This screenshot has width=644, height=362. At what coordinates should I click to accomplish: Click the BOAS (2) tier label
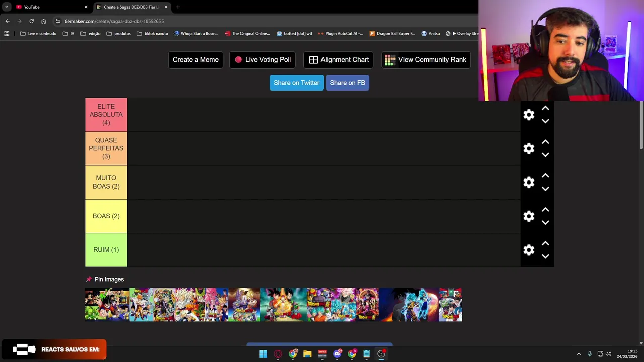[x=106, y=216]
